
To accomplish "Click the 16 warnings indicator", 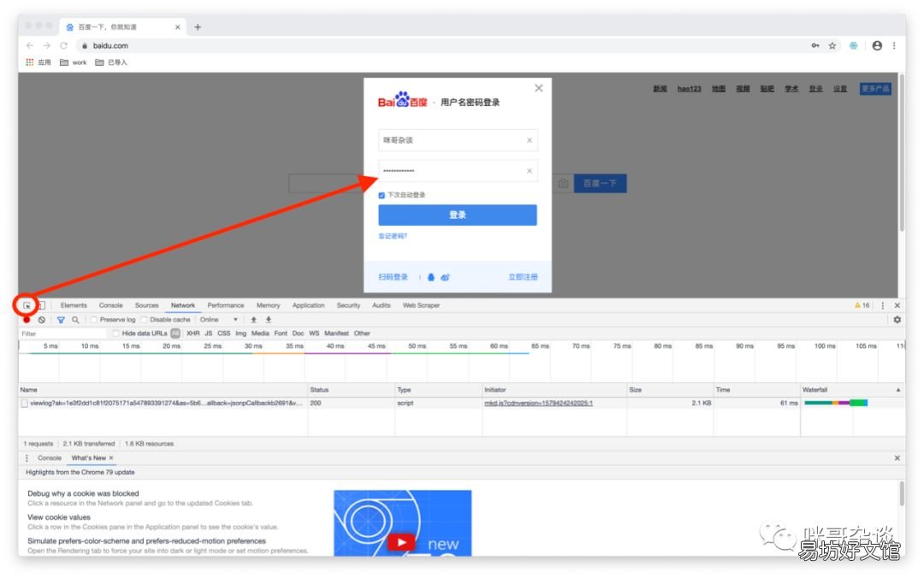I will (x=862, y=305).
